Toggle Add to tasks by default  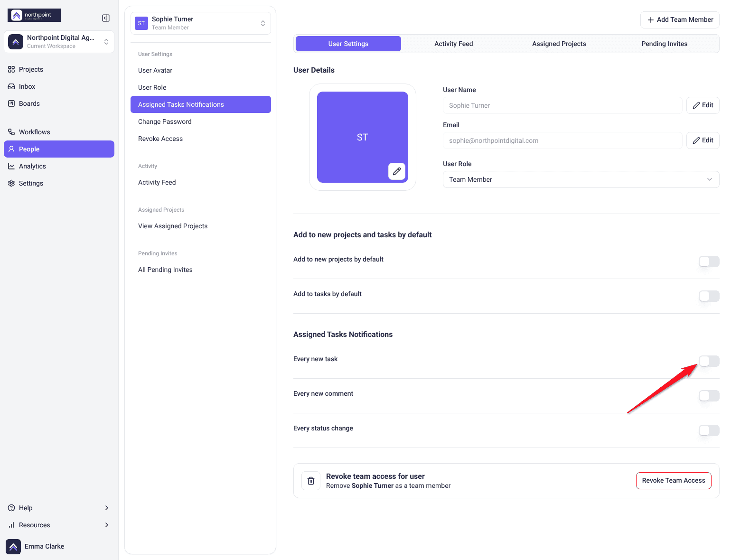click(x=709, y=296)
